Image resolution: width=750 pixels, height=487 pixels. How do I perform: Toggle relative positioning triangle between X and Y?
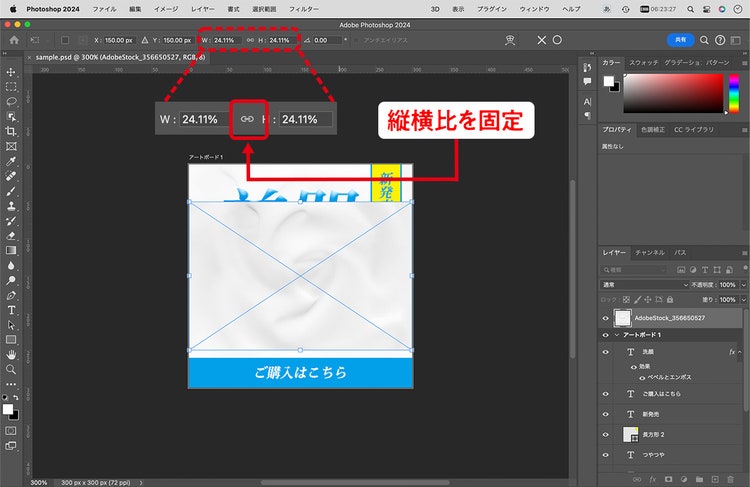(145, 40)
